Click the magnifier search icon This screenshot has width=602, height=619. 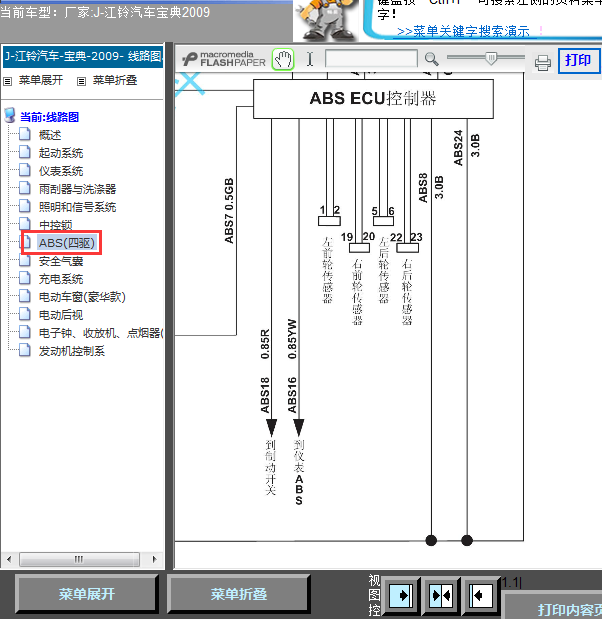coord(431,59)
